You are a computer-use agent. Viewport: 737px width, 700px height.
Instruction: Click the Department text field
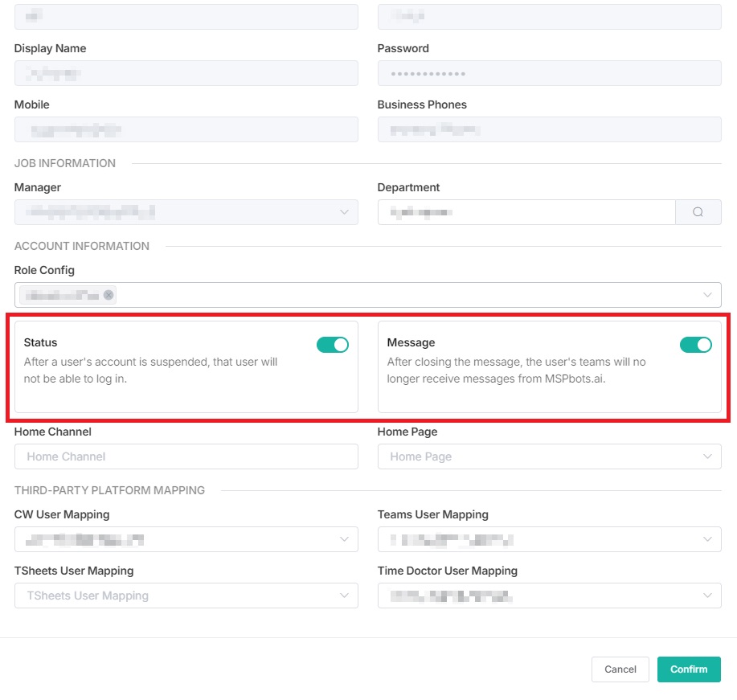(526, 212)
